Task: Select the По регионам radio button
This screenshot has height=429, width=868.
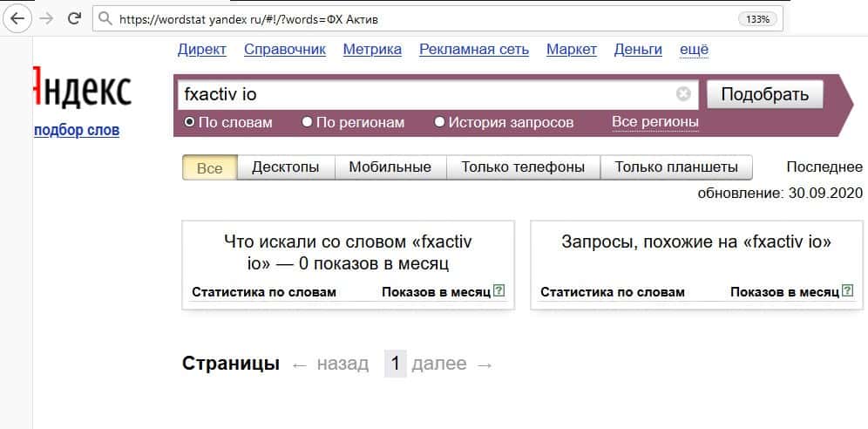Action: [x=308, y=122]
